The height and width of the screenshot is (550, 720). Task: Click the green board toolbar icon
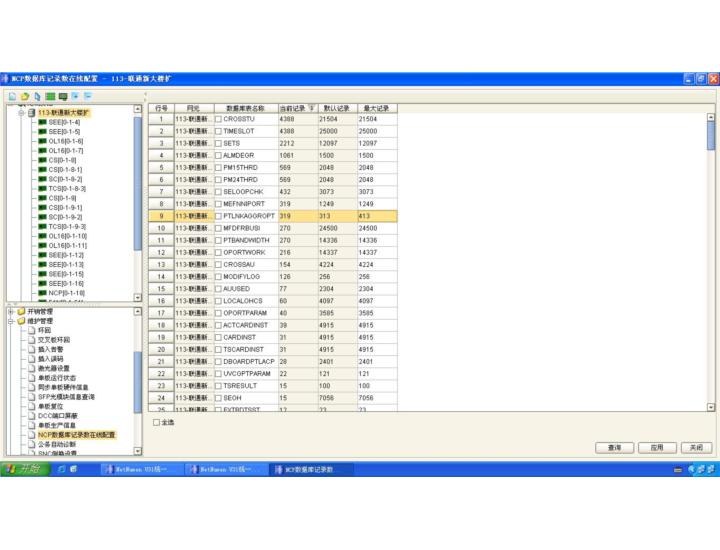tap(49, 96)
